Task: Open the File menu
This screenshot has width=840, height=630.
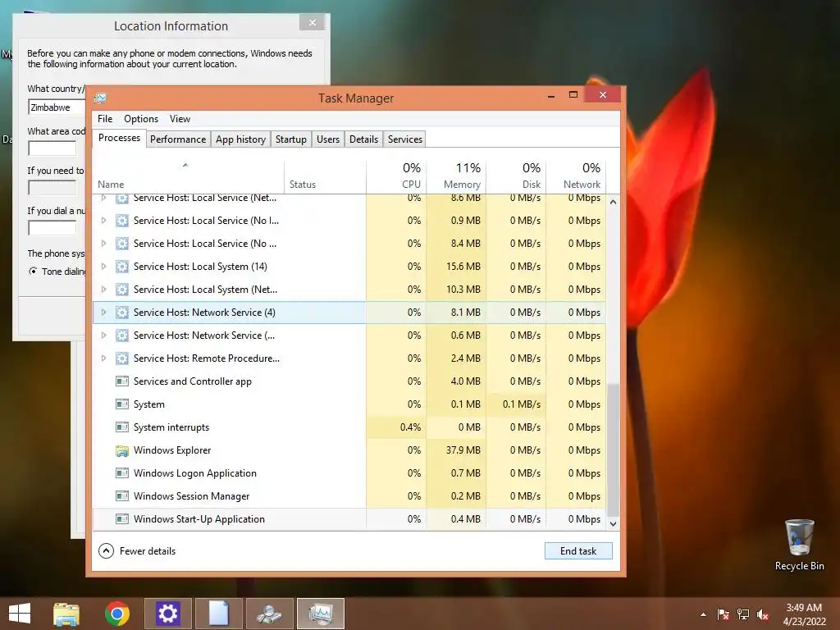Action: click(105, 119)
